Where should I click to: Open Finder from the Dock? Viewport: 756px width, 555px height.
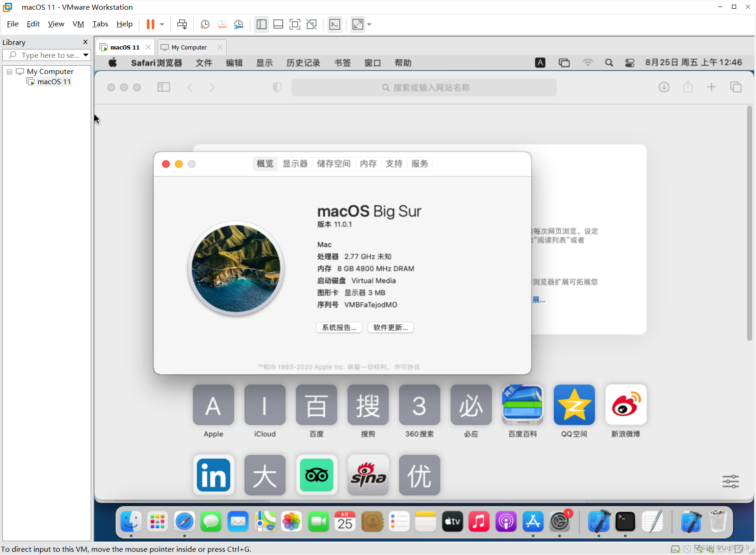click(131, 522)
